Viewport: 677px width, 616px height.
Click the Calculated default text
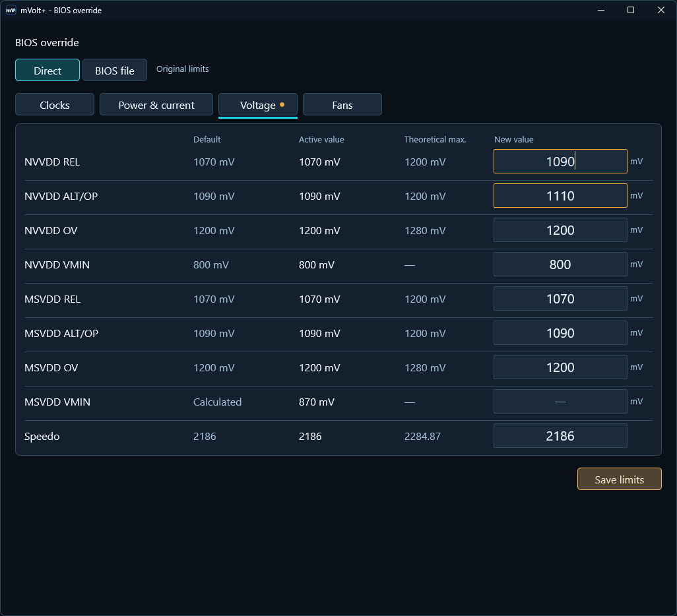pyautogui.click(x=217, y=402)
